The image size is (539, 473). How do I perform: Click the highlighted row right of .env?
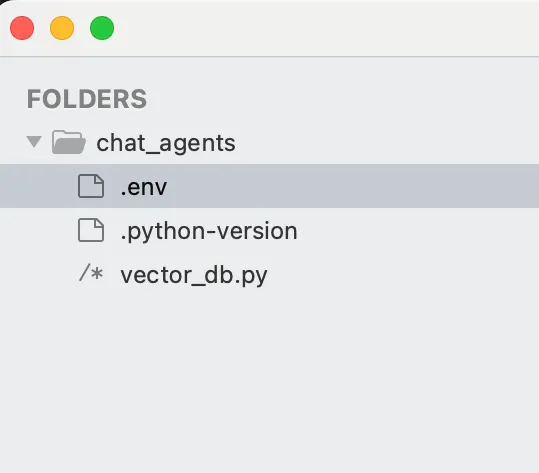click(353, 186)
